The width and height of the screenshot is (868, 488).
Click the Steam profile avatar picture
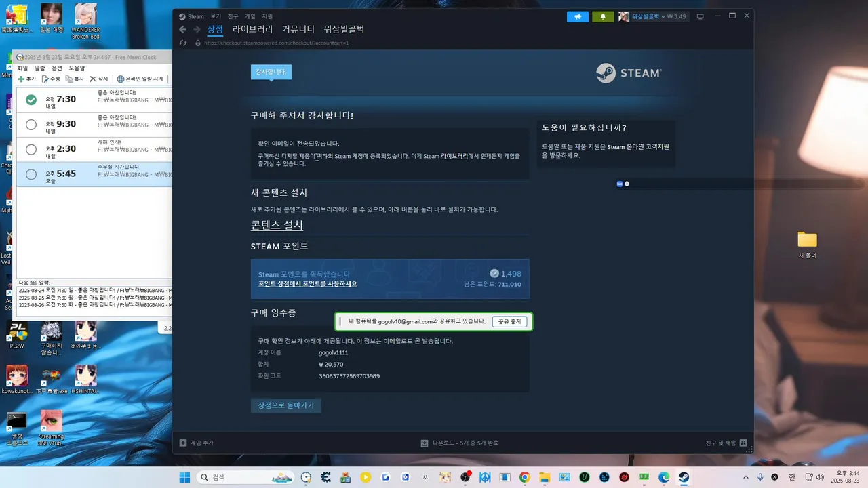624,16
